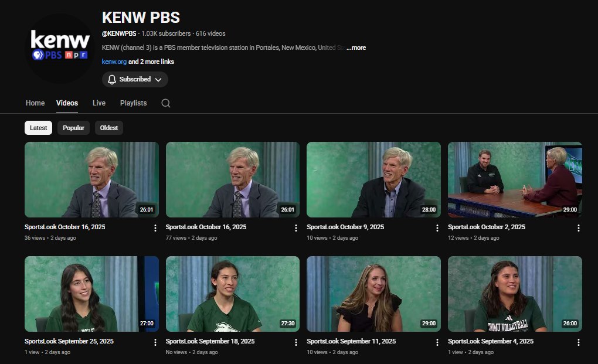
Task: Play the SportsLook September 11, 2025 thumbnail
Action: click(x=374, y=294)
